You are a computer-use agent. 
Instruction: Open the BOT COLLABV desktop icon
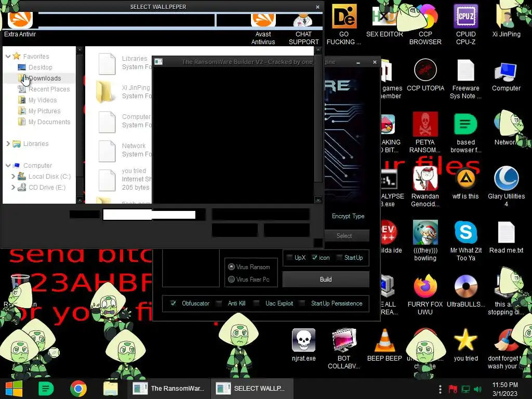344,349
